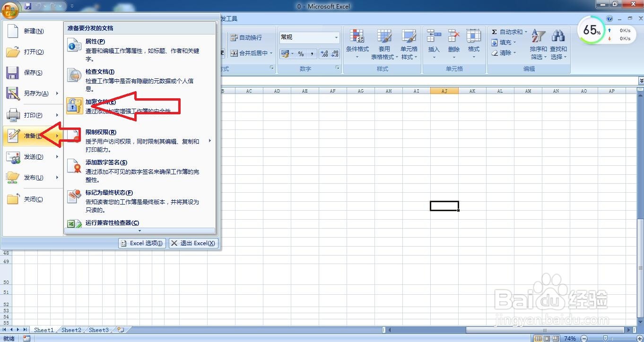Open 属性(P) workbook properties entry
This screenshot has height=342, width=644.
coord(139,51)
